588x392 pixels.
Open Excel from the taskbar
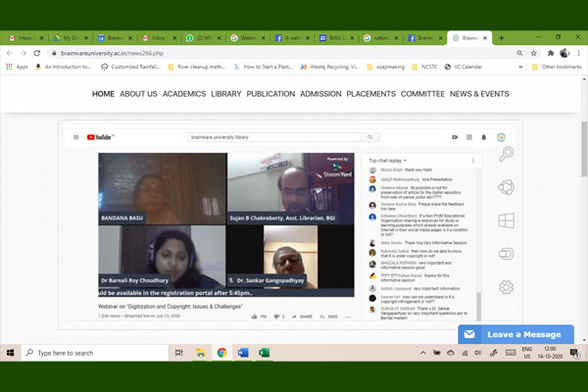pos(264,353)
